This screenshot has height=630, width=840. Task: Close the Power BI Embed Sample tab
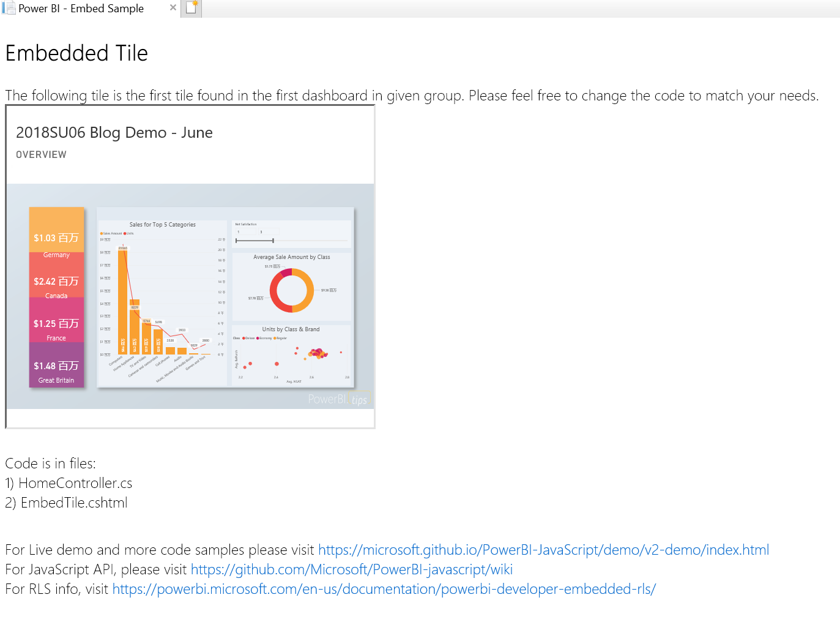[173, 8]
